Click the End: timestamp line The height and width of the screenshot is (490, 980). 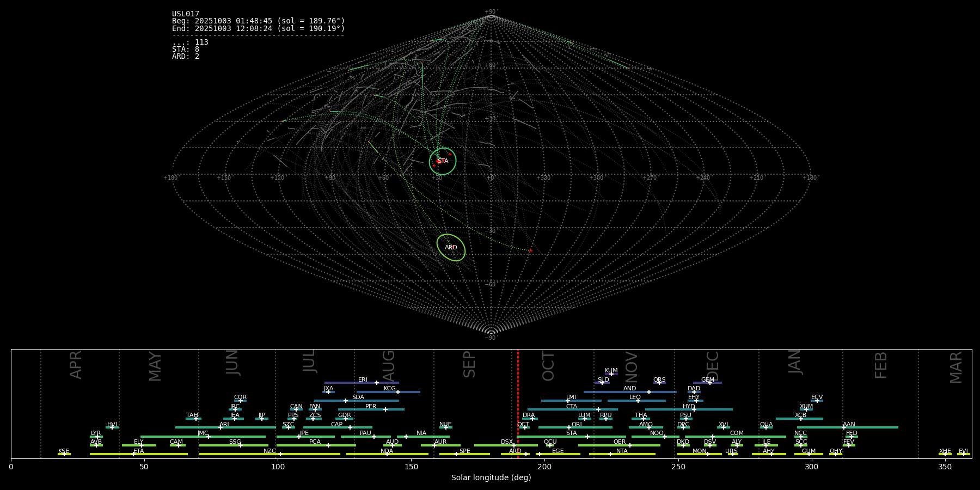tap(258, 28)
